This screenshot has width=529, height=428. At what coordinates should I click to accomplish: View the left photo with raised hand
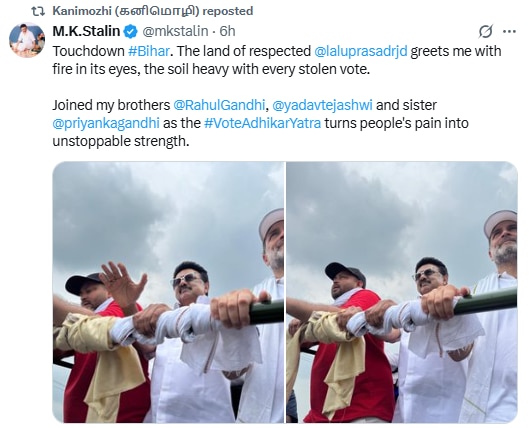168,292
